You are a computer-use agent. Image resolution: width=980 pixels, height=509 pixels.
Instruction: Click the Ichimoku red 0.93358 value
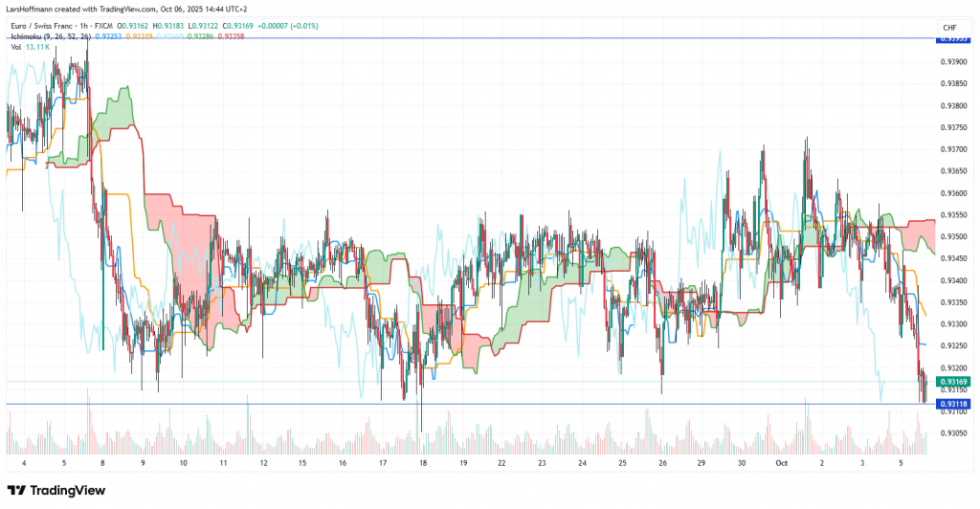coord(232,36)
